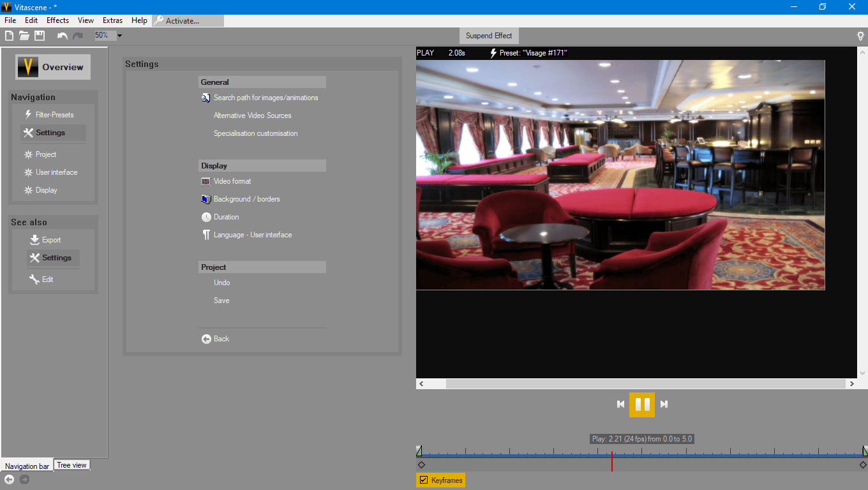
Task: Create a new project via toolbar icon
Action: point(10,36)
